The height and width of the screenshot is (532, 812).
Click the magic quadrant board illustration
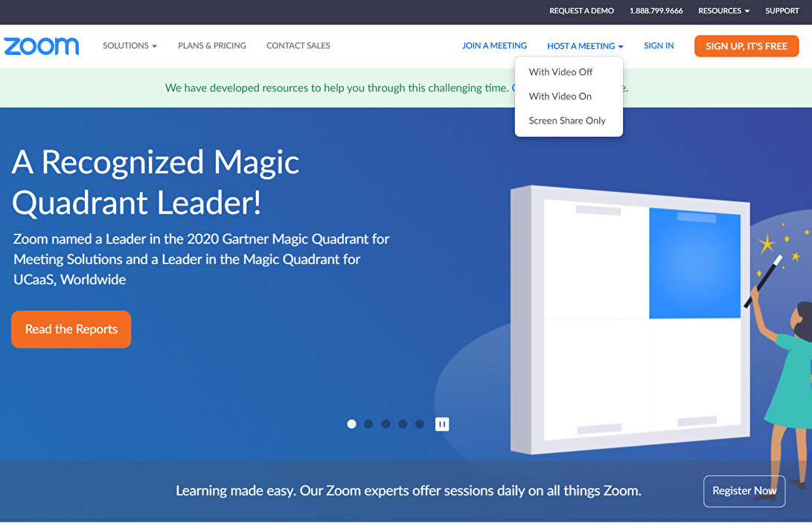[629, 320]
